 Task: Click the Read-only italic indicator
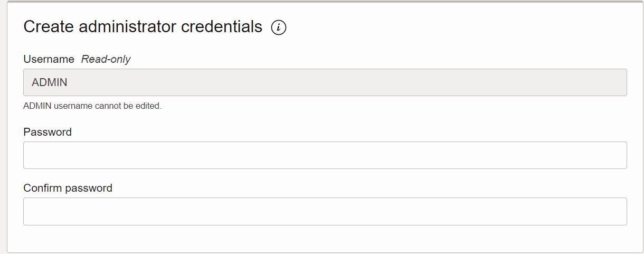pos(106,59)
